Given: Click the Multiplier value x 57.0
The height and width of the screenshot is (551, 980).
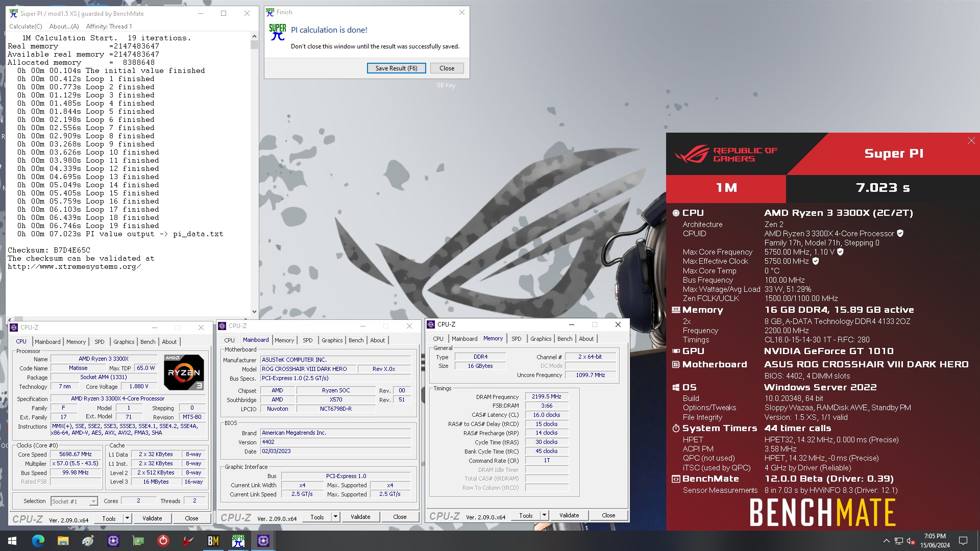Looking at the screenshot, I should click(x=76, y=464).
